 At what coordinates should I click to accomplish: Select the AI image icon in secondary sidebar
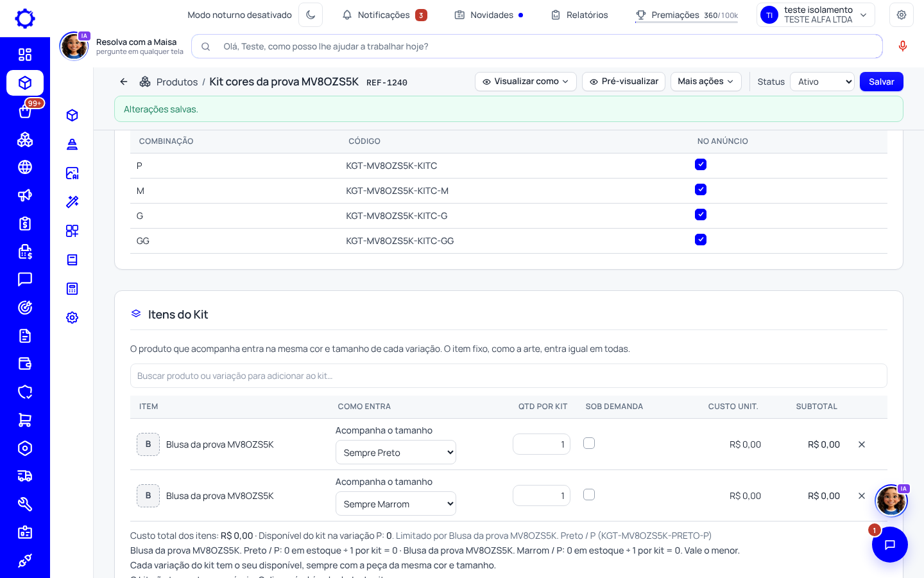tap(73, 173)
